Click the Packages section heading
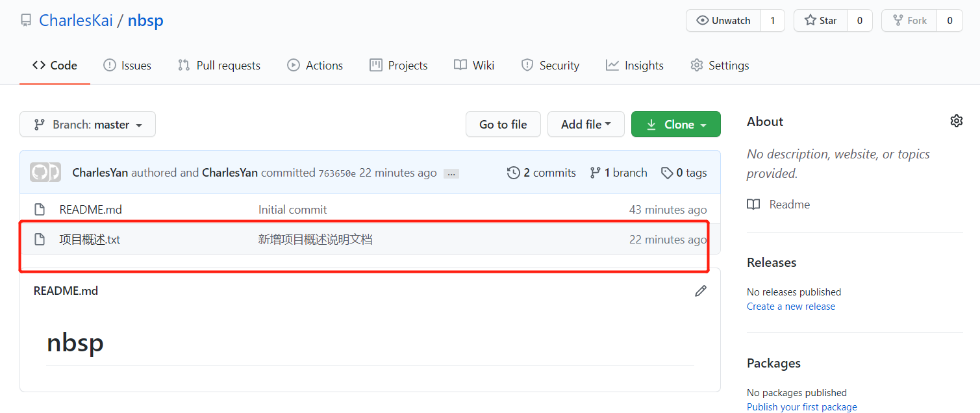980x413 pixels. (x=774, y=363)
